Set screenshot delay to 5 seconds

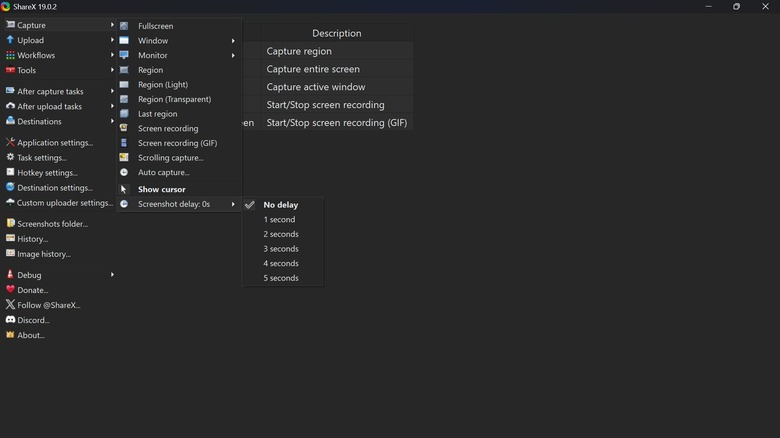[x=283, y=278]
